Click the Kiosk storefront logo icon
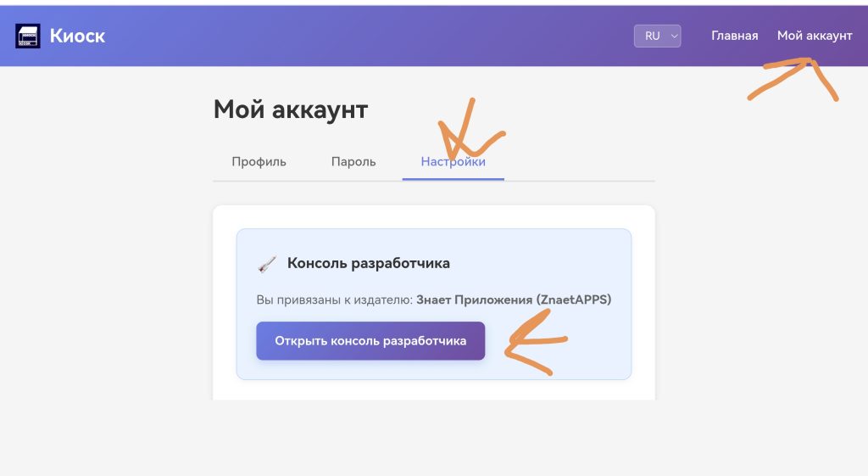 [x=28, y=36]
